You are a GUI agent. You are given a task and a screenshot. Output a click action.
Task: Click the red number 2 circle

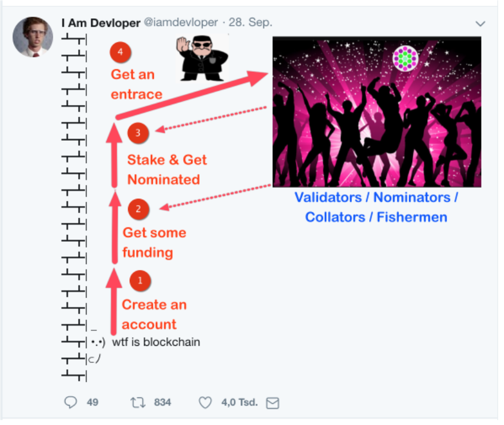(x=139, y=209)
